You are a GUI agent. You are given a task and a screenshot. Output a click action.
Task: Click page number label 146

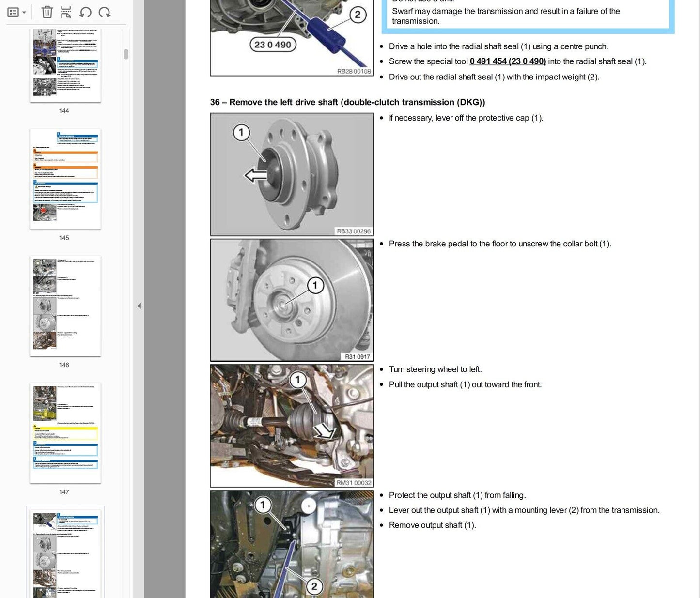64,365
